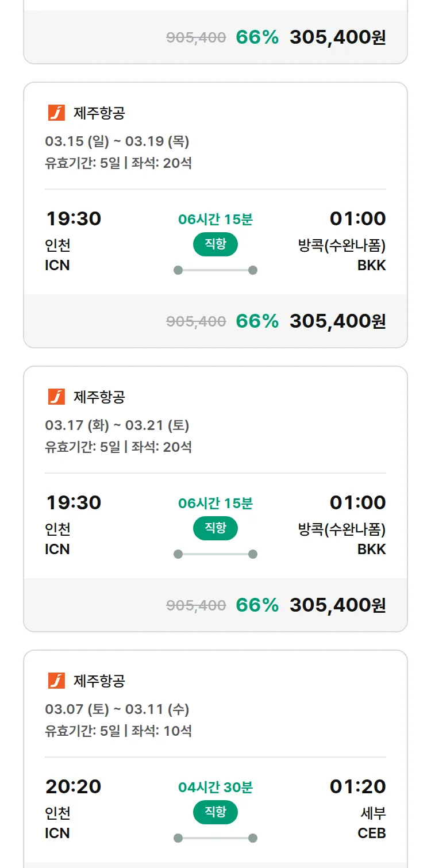Tap the 66% discount on the 03.15 flight
The image size is (431, 868).
pos(257,321)
